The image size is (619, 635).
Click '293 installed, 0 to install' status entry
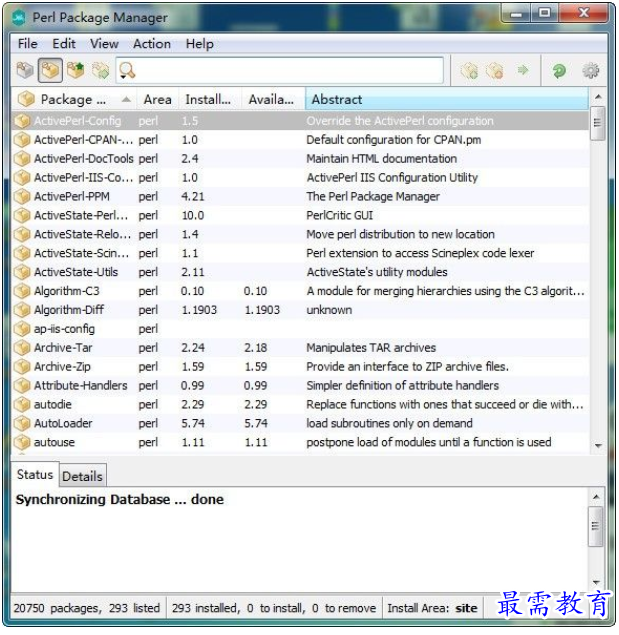tap(274, 608)
